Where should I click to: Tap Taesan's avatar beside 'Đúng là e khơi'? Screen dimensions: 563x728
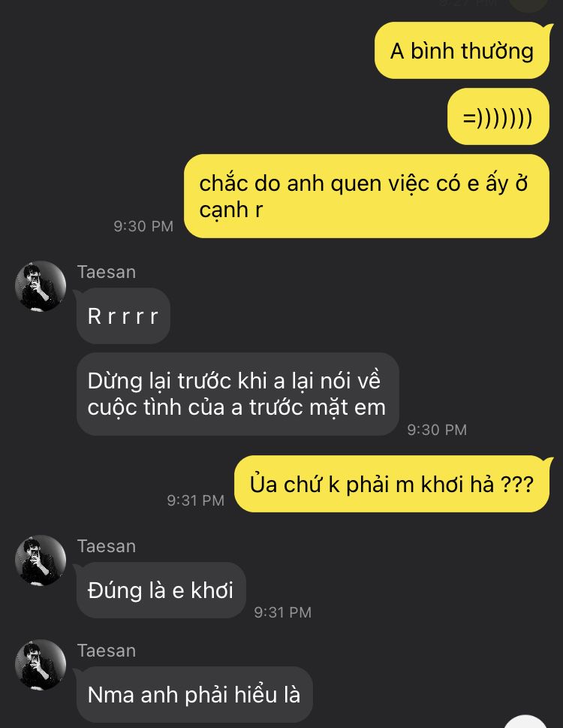coord(41,560)
